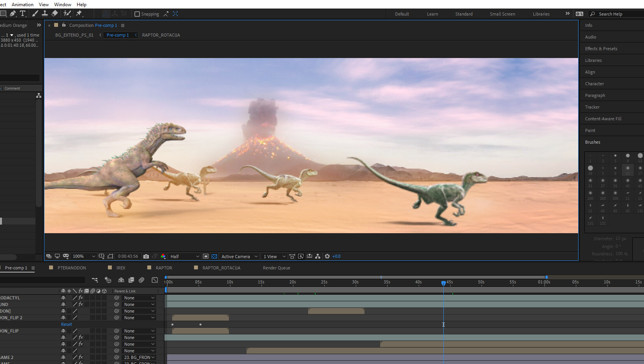Click the Show Channel color management icon
Viewport: 644px width, 364px height.
[x=163, y=256]
